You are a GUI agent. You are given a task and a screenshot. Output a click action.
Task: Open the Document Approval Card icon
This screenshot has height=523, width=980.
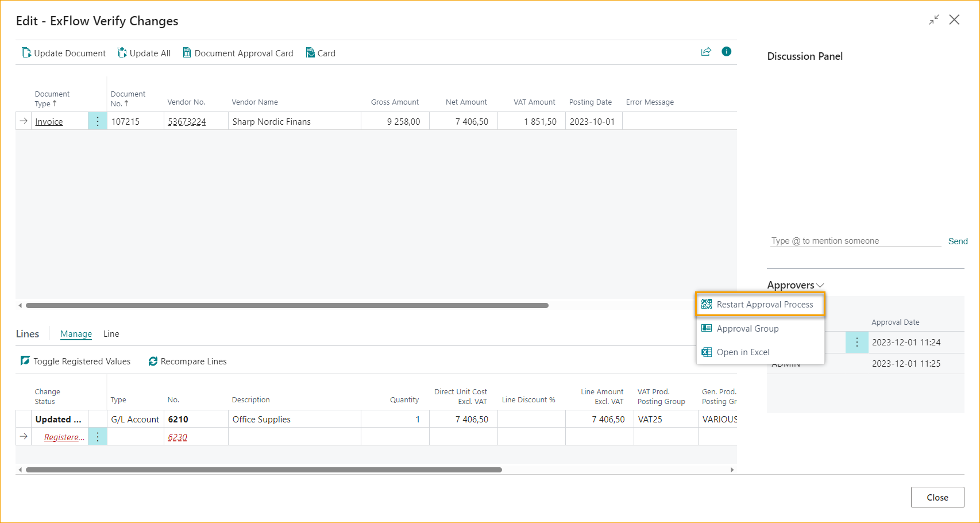click(187, 52)
